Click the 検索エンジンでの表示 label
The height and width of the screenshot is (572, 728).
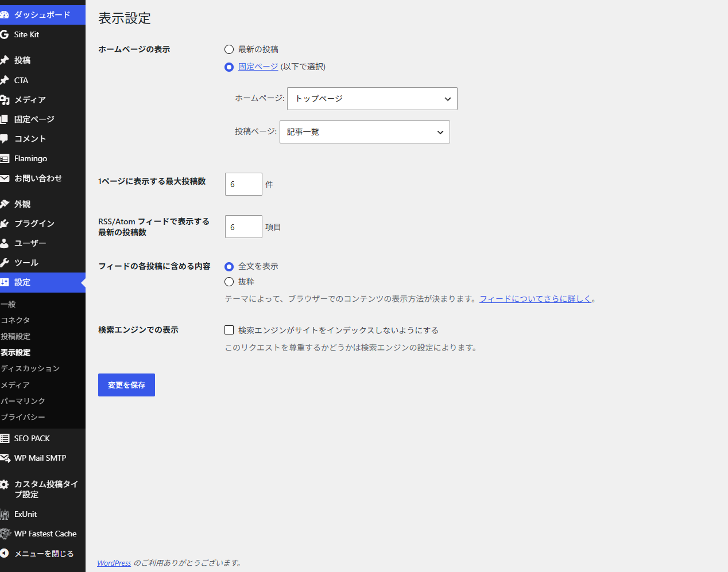(138, 330)
